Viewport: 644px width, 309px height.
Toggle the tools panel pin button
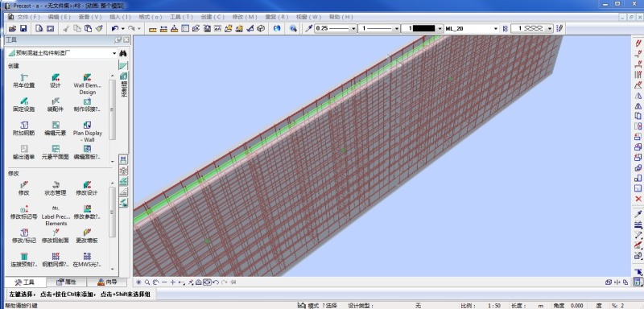coord(118,39)
